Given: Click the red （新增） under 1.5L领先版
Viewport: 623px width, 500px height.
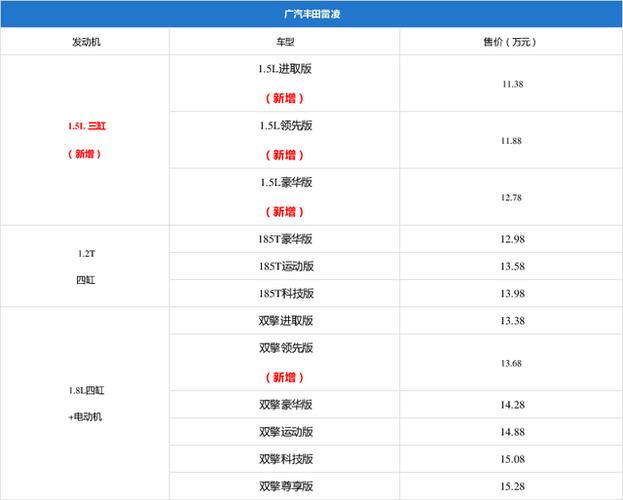Looking at the screenshot, I should tap(284, 155).
